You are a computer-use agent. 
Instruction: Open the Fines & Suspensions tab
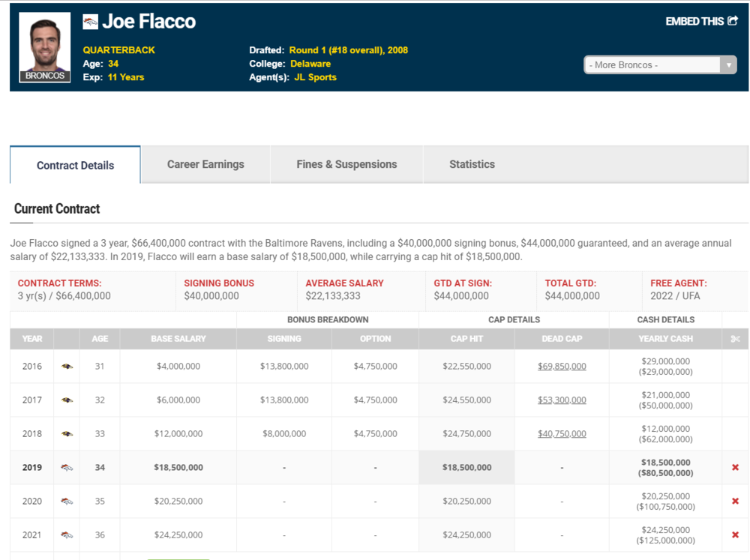346,164
